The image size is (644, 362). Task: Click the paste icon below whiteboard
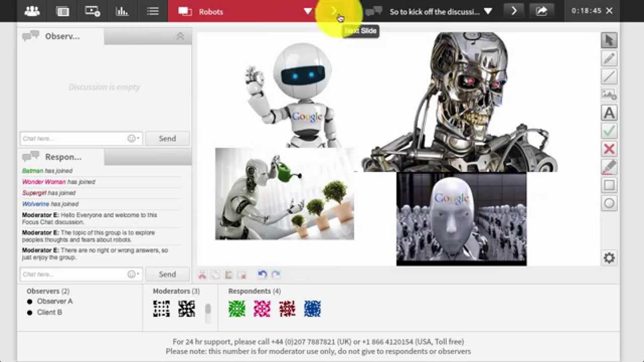point(228,275)
